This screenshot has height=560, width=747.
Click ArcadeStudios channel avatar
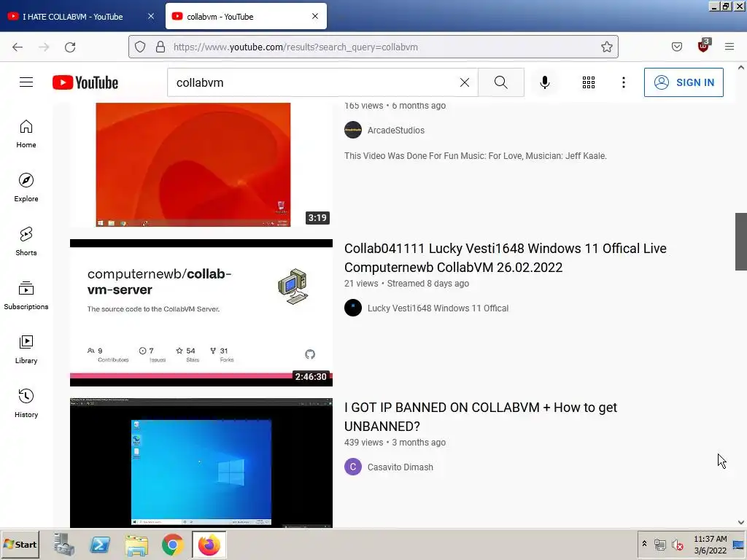(x=353, y=130)
